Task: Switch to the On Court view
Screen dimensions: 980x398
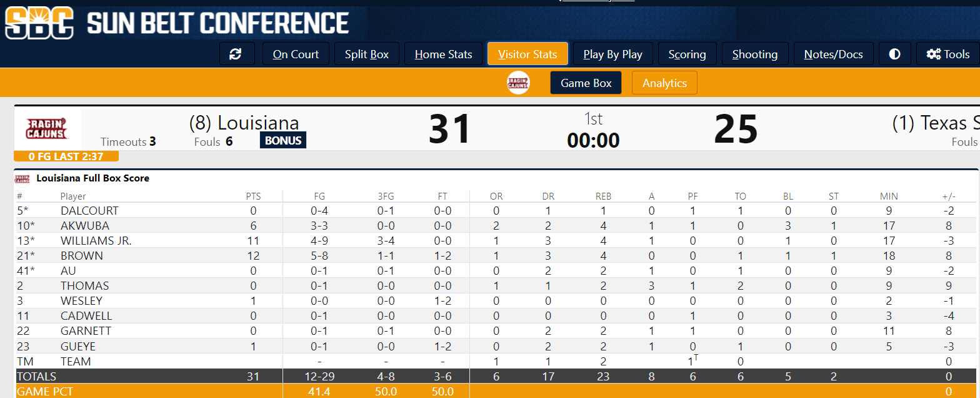Action: click(x=296, y=54)
